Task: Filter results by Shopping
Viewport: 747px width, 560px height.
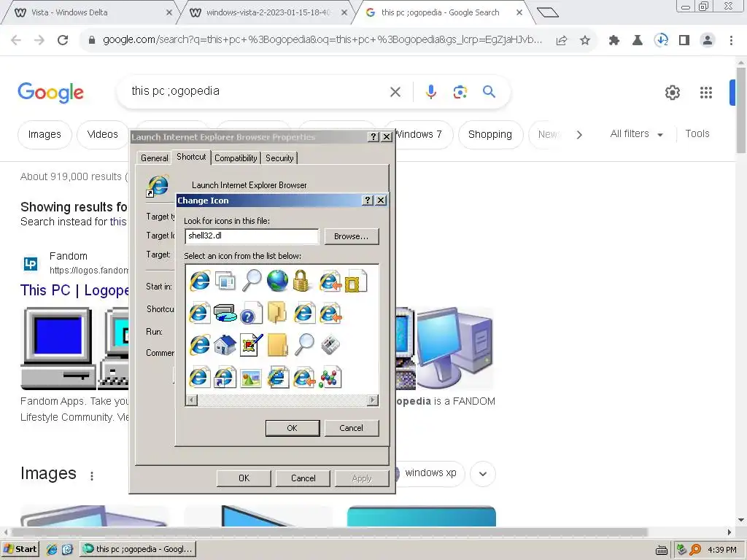Action: point(490,135)
